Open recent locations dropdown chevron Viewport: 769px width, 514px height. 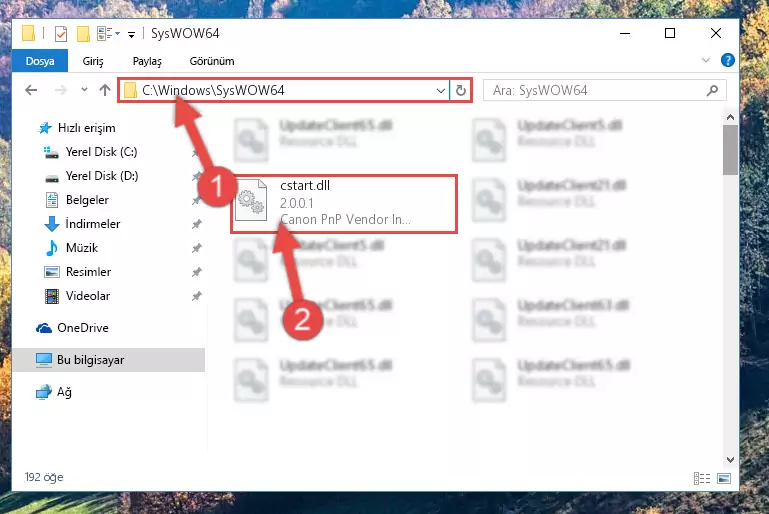[84, 90]
